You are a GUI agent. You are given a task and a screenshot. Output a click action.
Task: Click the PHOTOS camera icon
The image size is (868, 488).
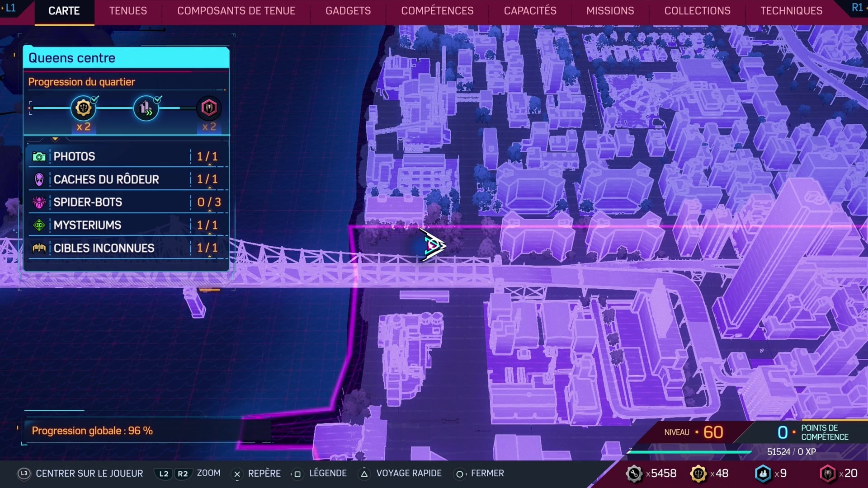(39, 157)
